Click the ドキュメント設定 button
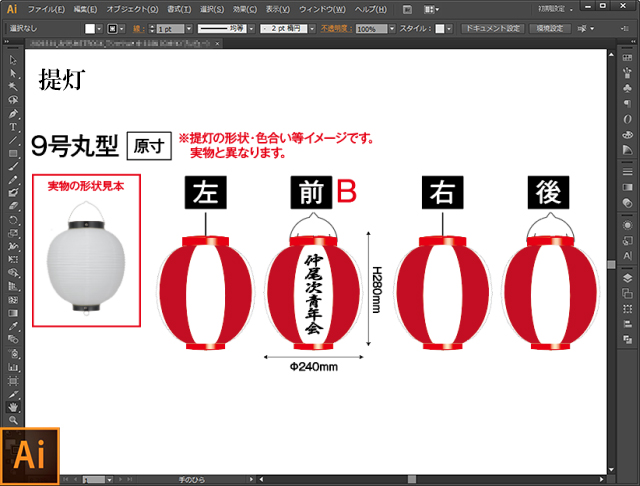Image resolution: width=640 pixels, height=486 pixels. 493,29
